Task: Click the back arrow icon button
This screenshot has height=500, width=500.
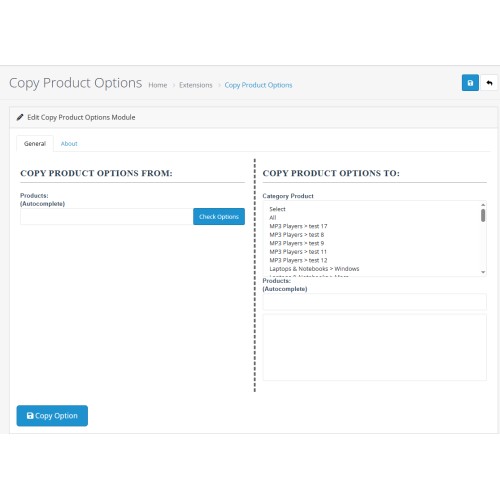Action: 489,83
